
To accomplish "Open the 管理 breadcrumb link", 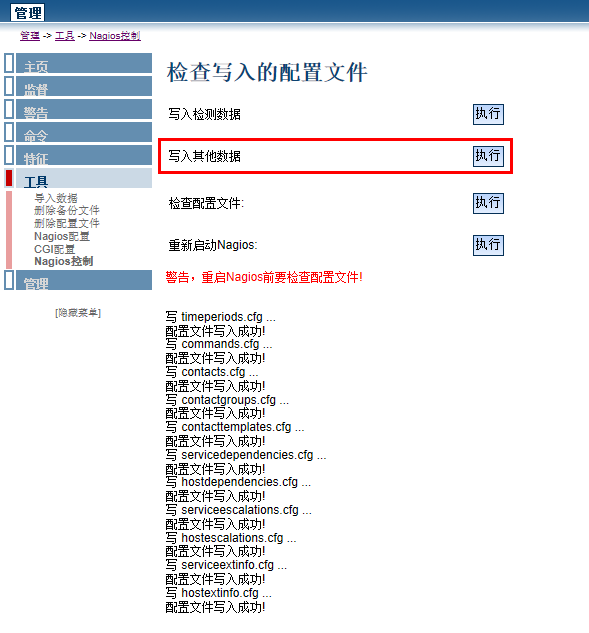I will (30, 36).
